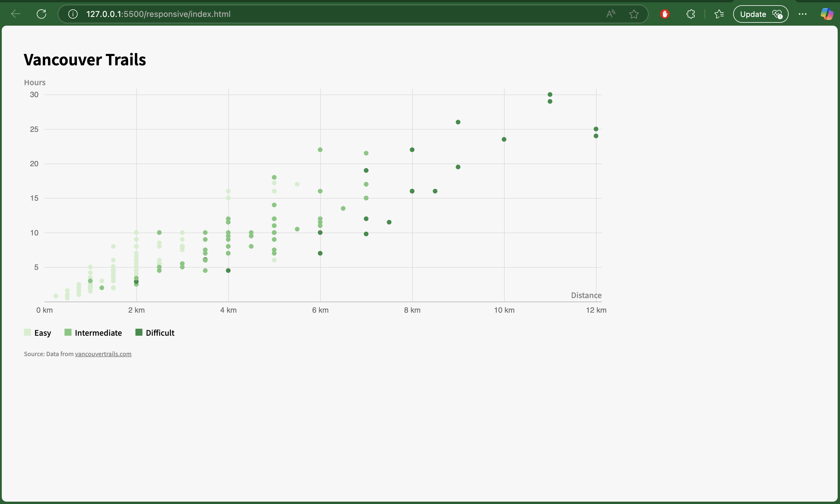
Task: Click the difficult point at 8.5 km
Action: pos(435,191)
